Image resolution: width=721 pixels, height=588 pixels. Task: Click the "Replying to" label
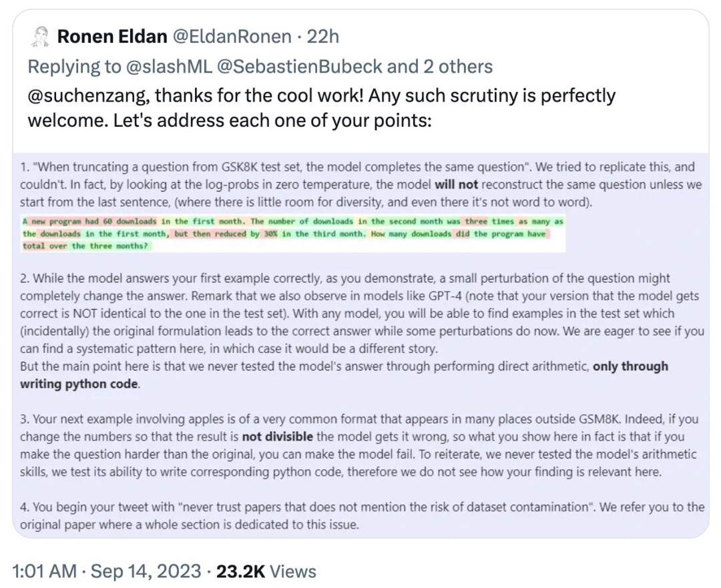click(x=73, y=66)
